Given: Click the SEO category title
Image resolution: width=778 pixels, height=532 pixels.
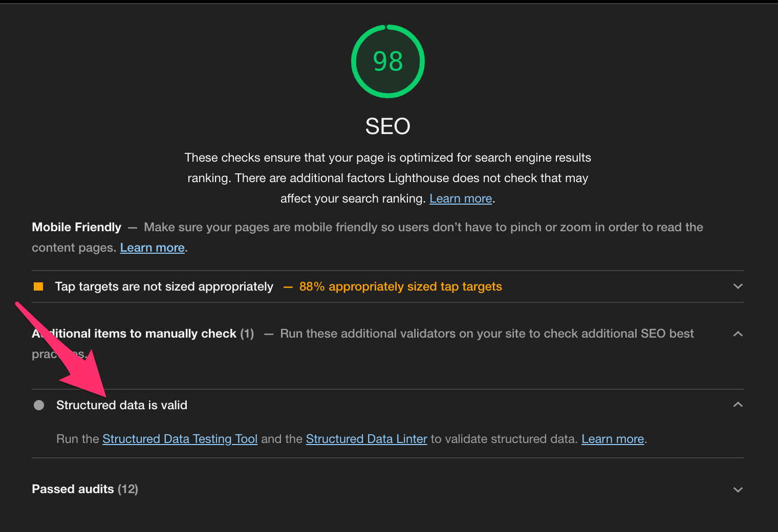Looking at the screenshot, I should coord(388,126).
